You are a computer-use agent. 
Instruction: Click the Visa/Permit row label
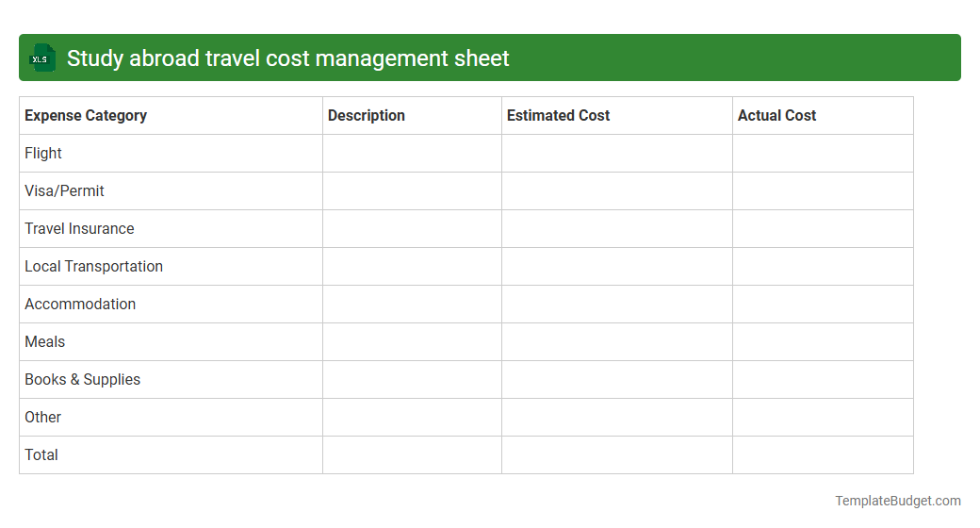64,190
